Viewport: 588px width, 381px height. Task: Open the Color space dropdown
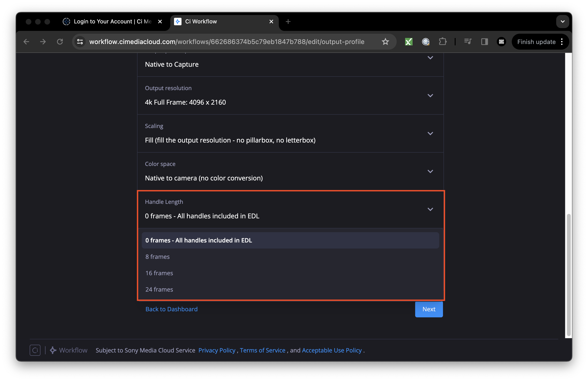[x=430, y=171]
